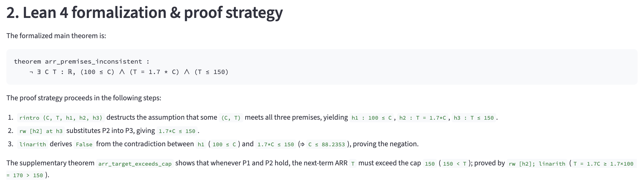Click the 'h1 : 100 ≤ C' inline code
Screen dimensions: 644x185
(x=371, y=118)
